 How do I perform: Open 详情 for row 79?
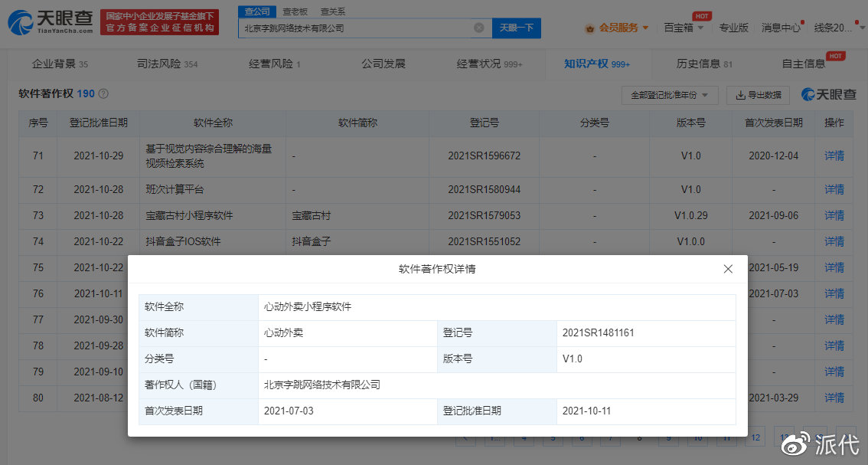(x=834, y=372)
